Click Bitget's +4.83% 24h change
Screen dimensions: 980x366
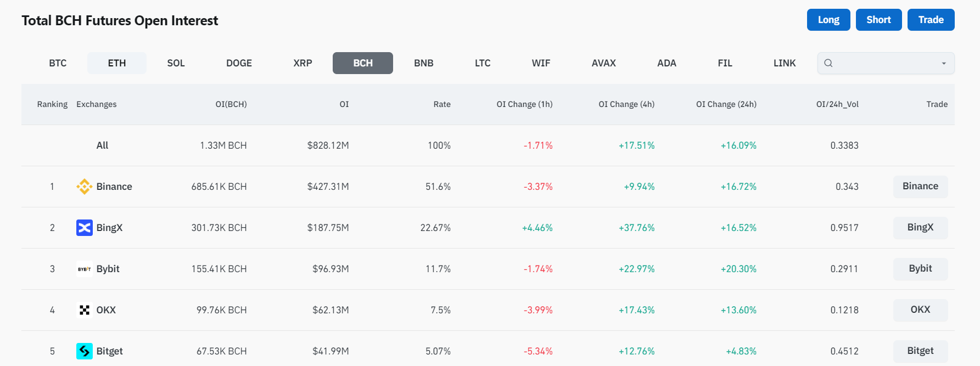(741, 351)
